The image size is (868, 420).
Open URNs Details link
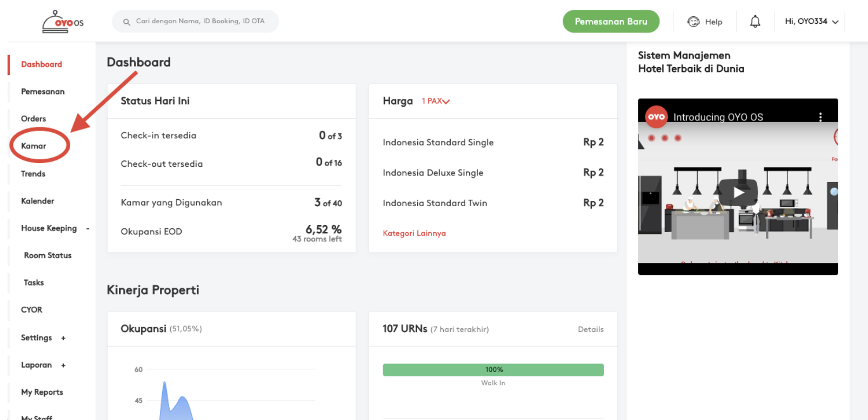click(x=591, y=329)
